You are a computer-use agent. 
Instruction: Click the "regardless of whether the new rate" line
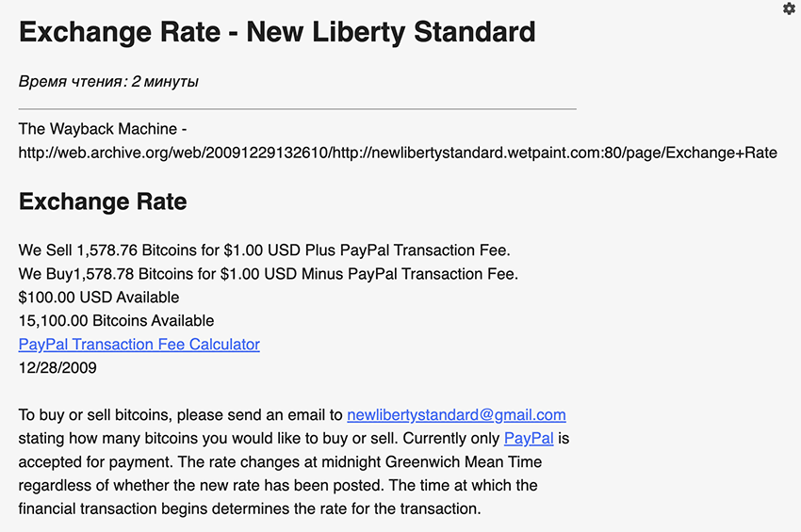280,486
